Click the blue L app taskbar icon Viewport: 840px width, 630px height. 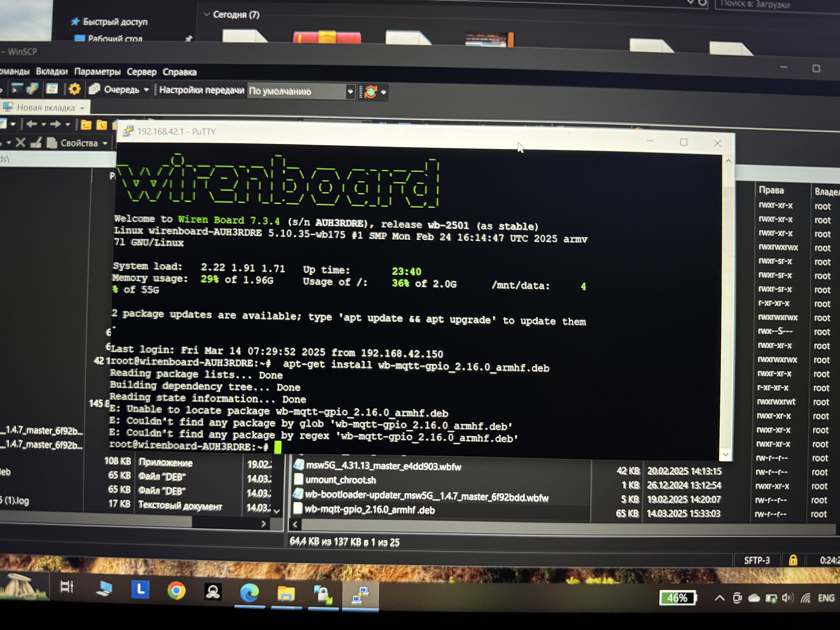tap(140, 589)
